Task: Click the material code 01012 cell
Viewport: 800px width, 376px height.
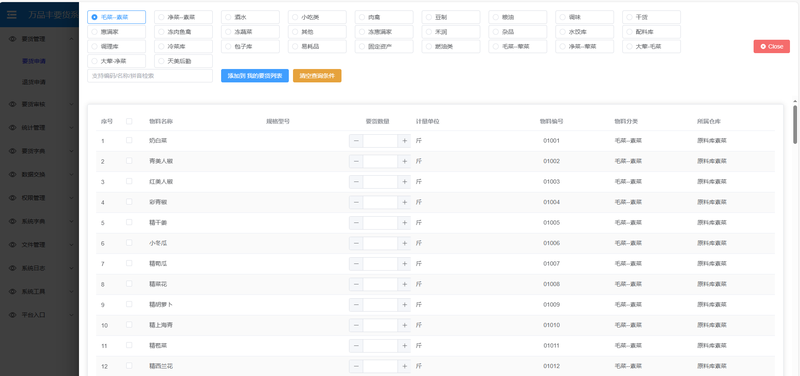Action: point(552,366)
